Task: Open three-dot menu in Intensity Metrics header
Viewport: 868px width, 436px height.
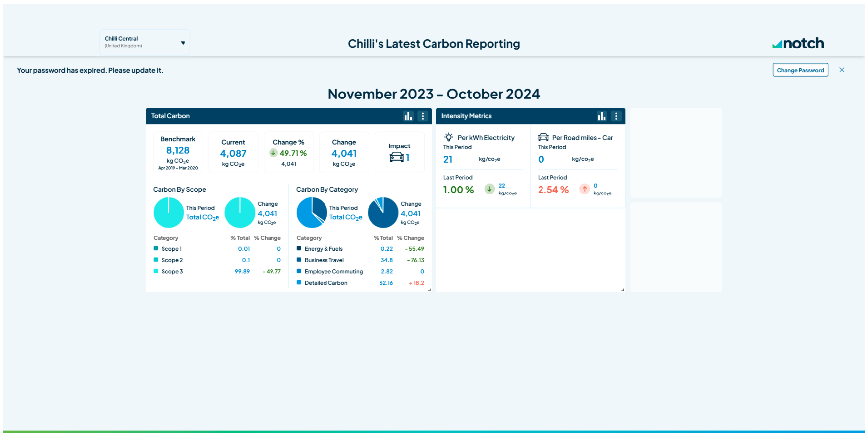Action: [616, 116]
